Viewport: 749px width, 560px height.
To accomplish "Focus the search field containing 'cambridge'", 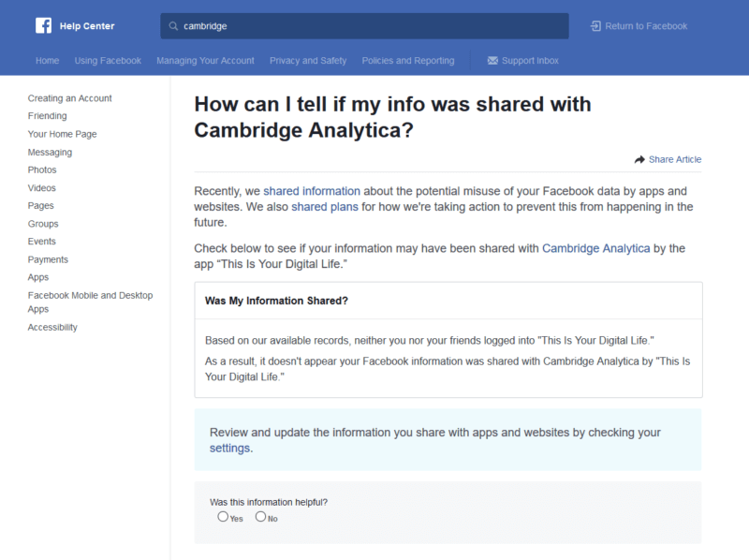I will 364,26.
